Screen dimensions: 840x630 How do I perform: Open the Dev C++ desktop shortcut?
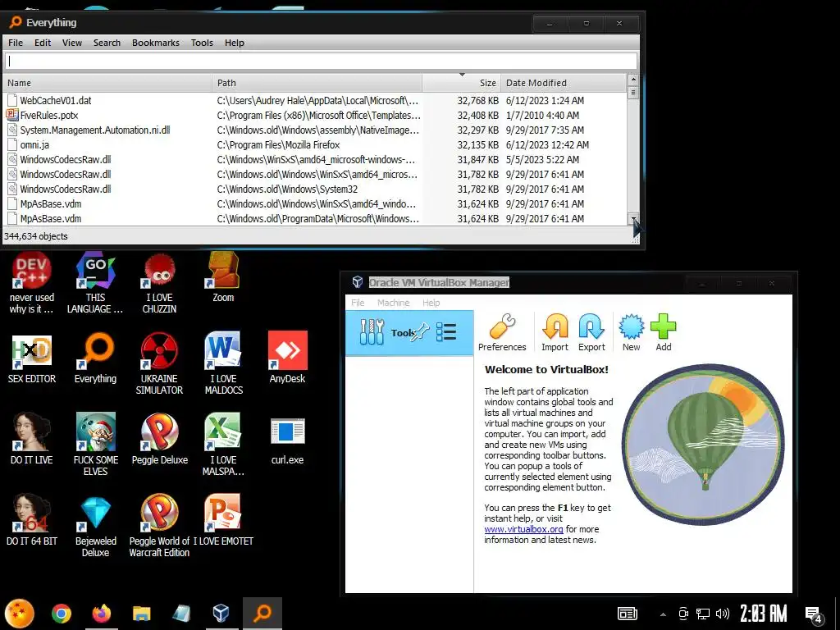pyautogui.click(x=32, y=283)
